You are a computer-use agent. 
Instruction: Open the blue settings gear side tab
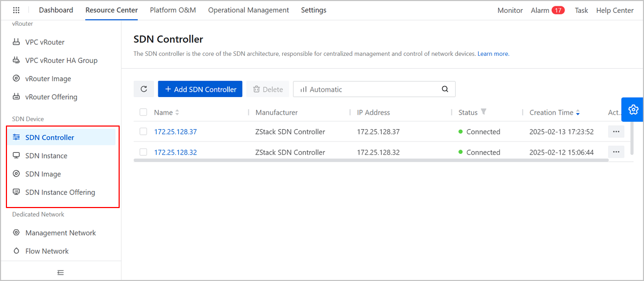click(x=633, y=109)
